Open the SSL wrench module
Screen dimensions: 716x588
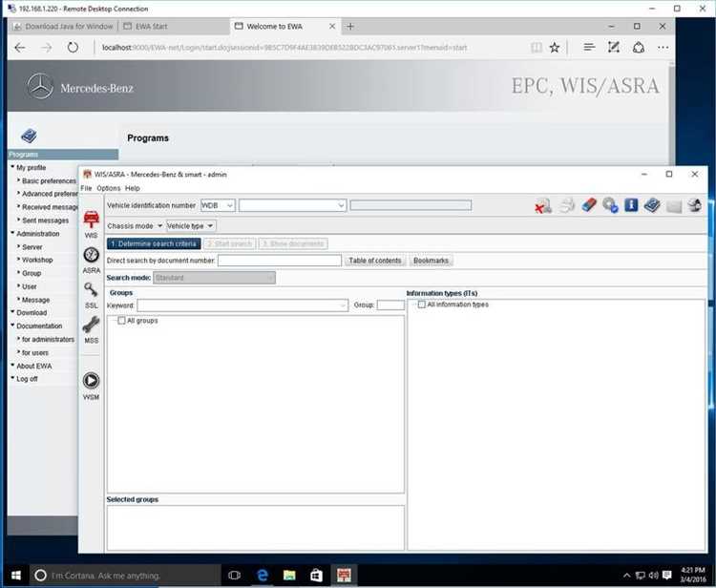(x=92, y=295)
